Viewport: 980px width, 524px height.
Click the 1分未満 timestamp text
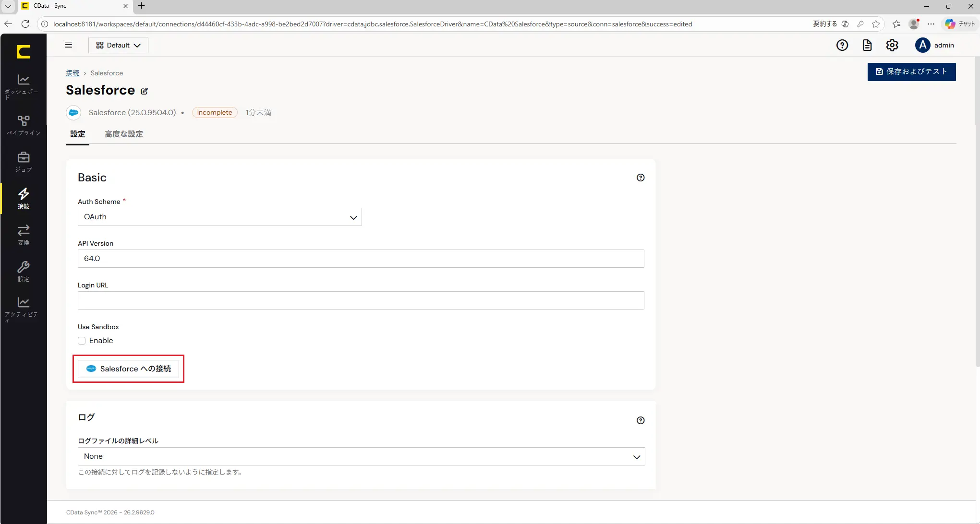259,112
